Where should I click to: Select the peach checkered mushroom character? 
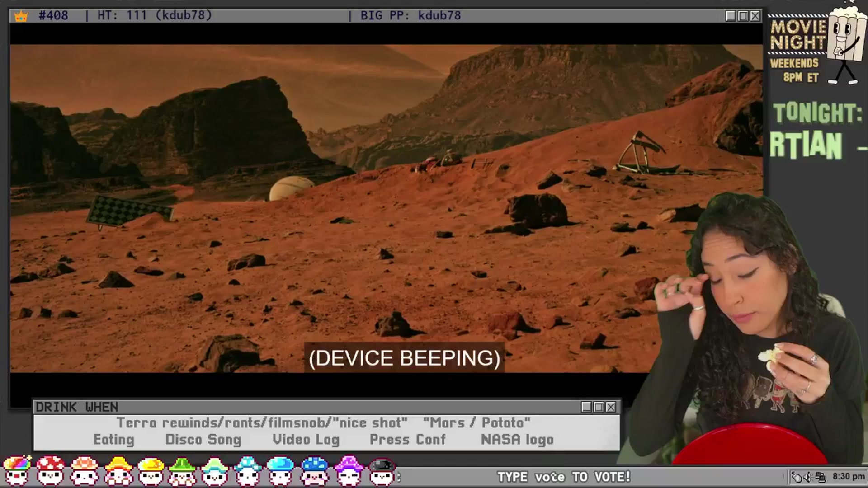click(84, 471)
